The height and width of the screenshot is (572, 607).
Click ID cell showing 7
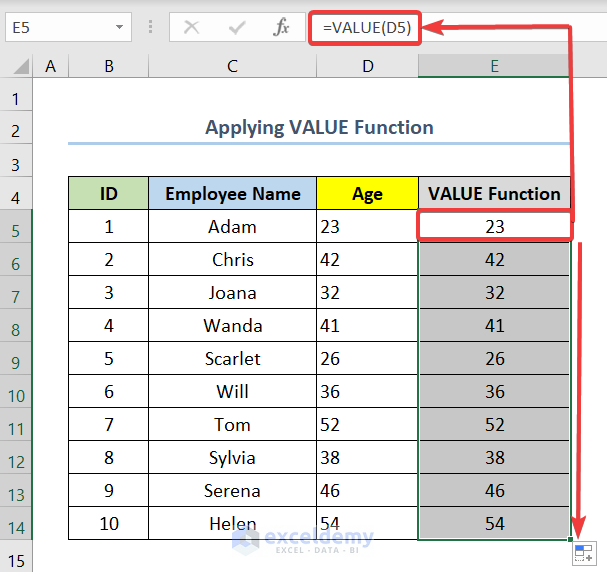[108, 425]
